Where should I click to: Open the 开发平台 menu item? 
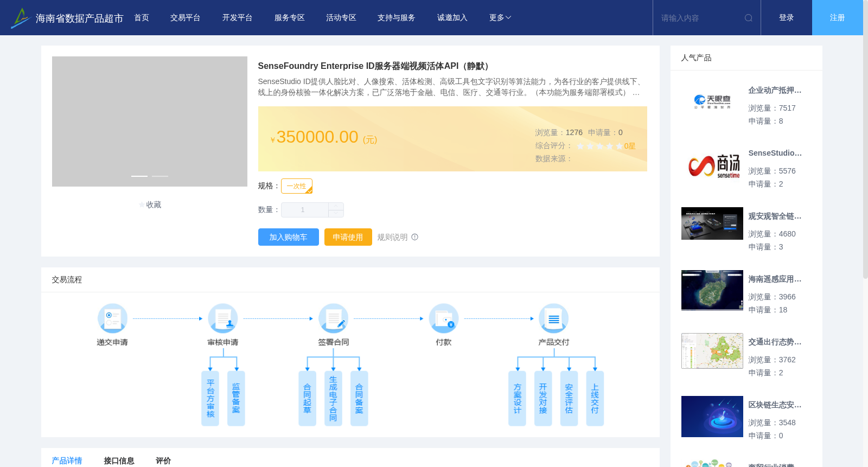click(237, 18)
